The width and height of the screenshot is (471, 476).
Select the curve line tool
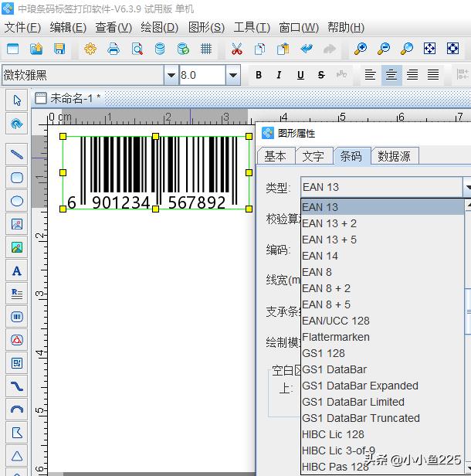tap(17, 386)
